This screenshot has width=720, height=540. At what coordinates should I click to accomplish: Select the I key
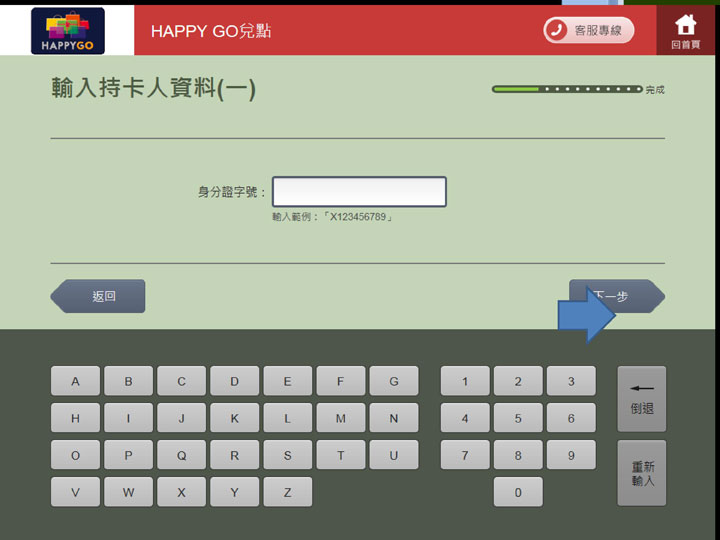(129, 418)
